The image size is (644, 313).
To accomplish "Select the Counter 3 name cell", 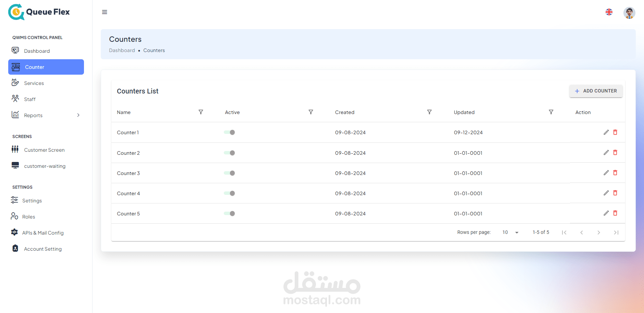I will [x=128, y=173].
